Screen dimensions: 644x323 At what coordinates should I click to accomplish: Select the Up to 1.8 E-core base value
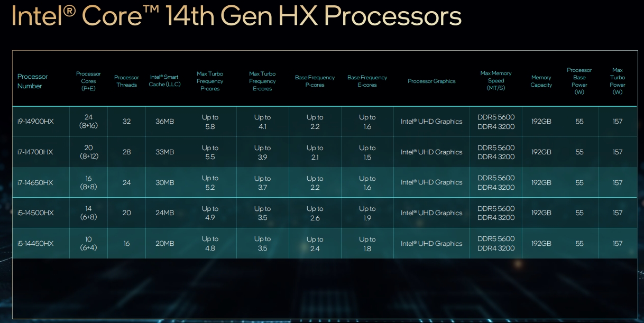point(367,244)
